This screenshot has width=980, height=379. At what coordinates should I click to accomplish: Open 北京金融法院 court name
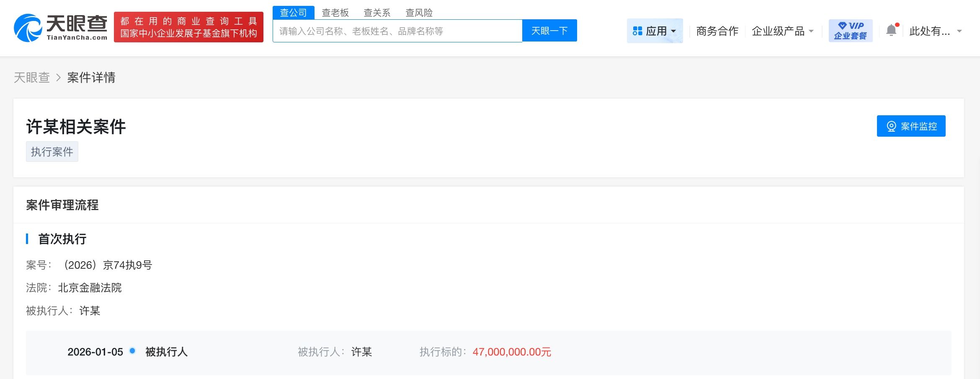90,288
